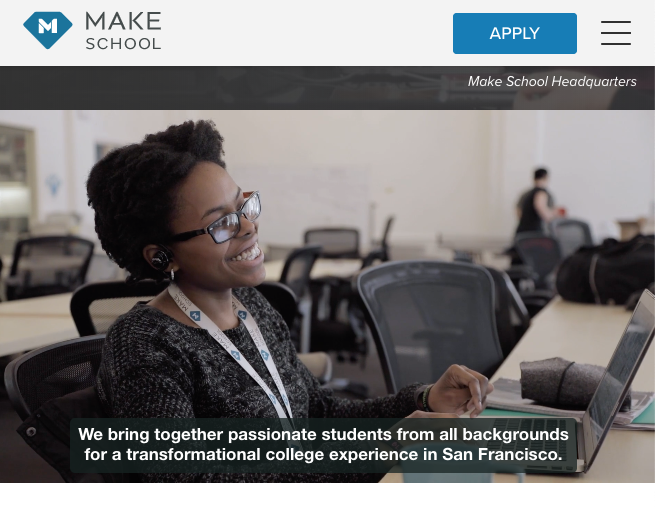Screen dimensions: 655x511
Task: Click the subtitle caption about passionate students
Action: (x=323, y=445)
